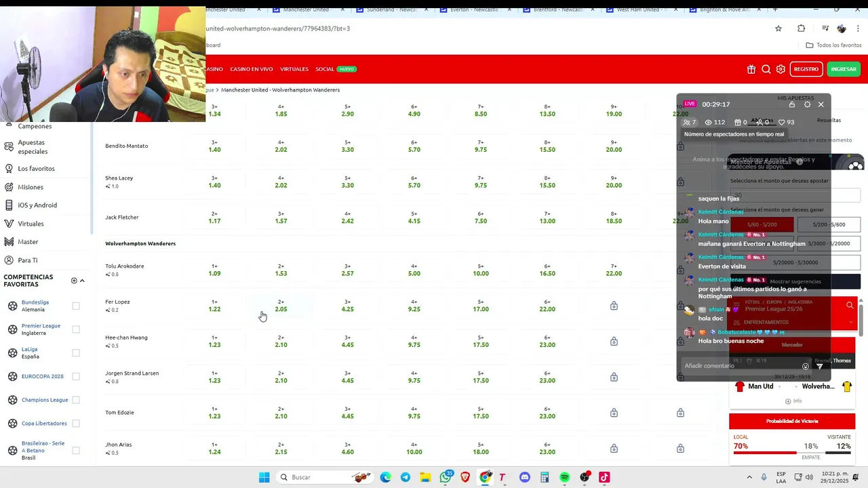Open Misiones in the sidebar

coord(31,187)
